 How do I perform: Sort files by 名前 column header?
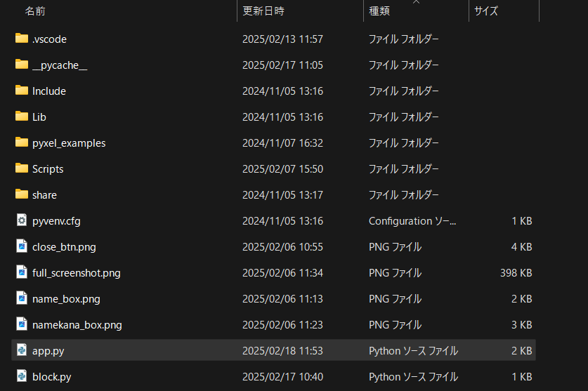tap(35, 11)
